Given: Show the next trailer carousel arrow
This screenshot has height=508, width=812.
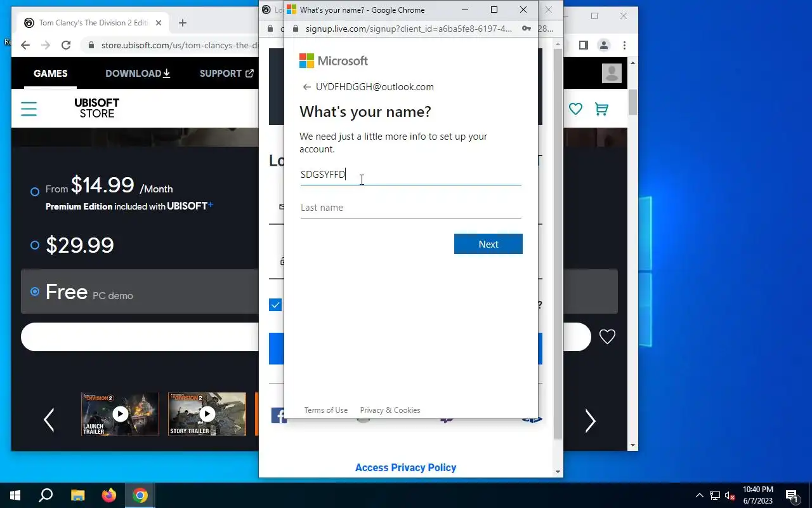Looking at the screenshot, I should coord(590,420).
